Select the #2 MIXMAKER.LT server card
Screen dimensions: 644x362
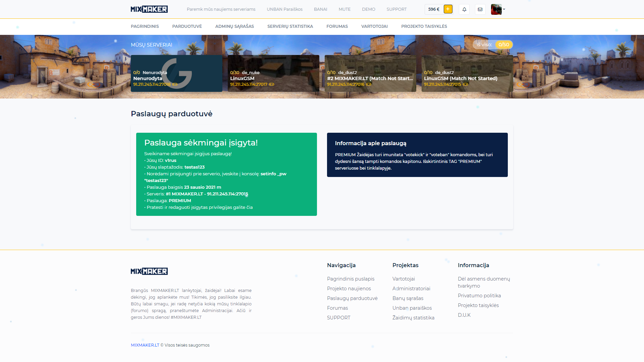point(370,73)
